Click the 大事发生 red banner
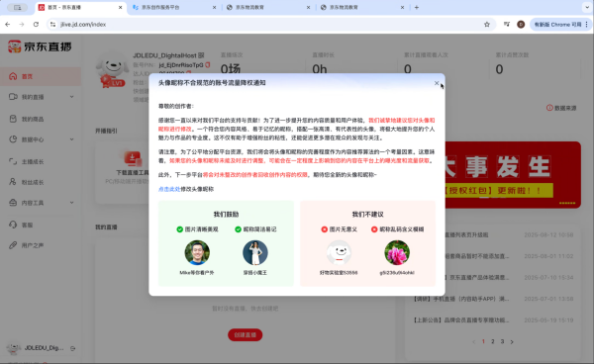594x364 pixels. tap(513, 175)
